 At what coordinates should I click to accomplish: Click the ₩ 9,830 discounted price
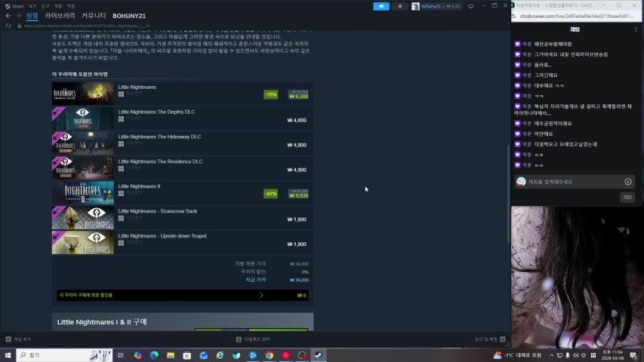[298, 196]
